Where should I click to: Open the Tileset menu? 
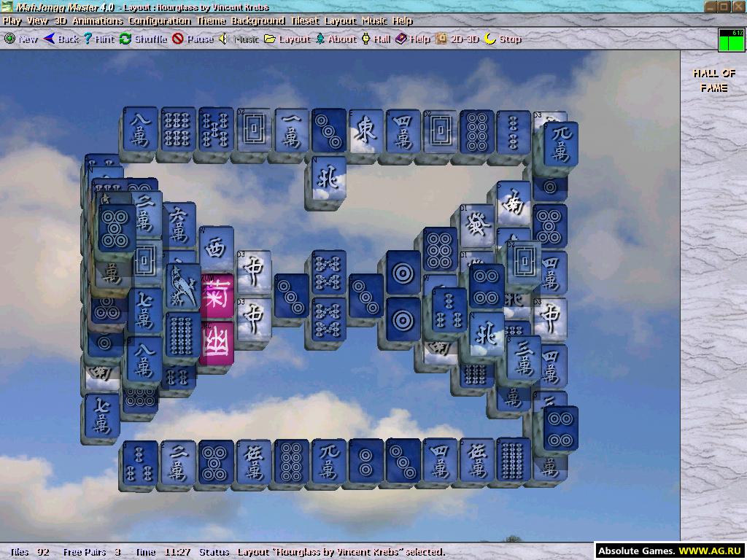point(304,21)
